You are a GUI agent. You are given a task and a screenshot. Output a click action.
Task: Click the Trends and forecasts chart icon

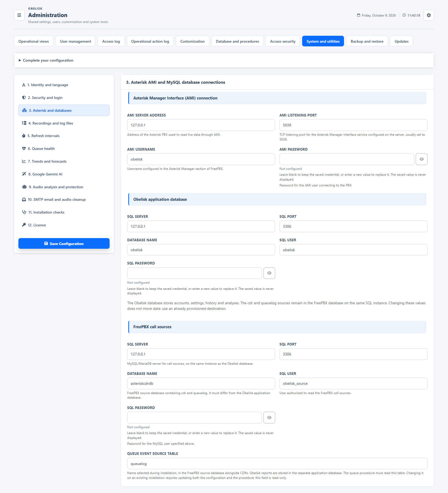[24, 161]
